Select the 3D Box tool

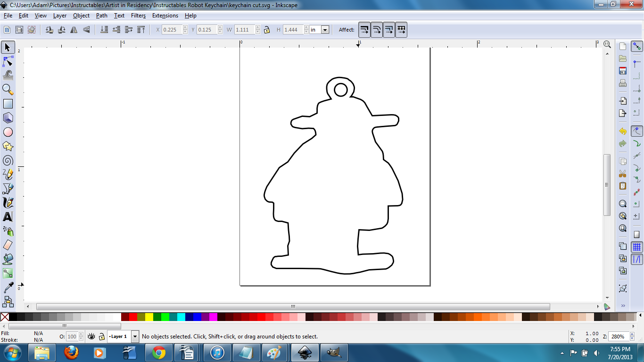click(8, 118)
